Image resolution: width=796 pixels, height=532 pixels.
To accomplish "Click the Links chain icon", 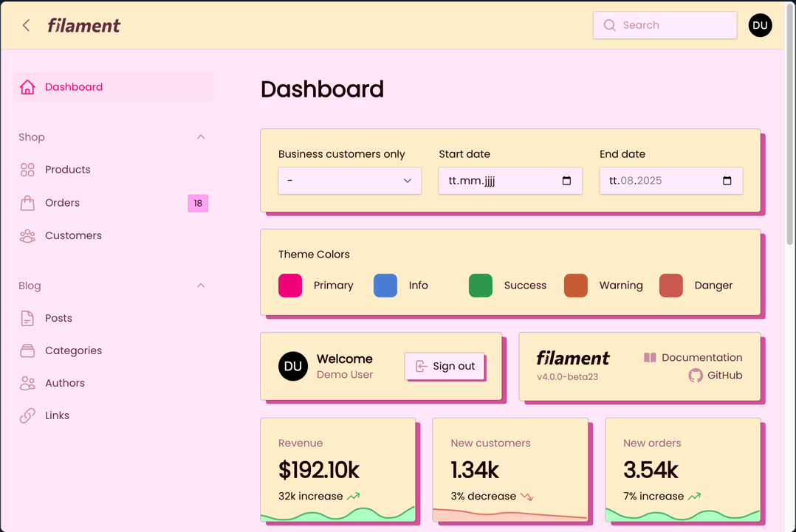I will [x=27, y=416].
